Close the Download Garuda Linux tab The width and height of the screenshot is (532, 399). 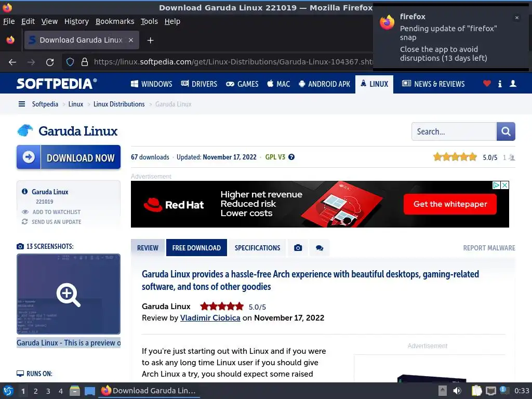click(130, 40)
